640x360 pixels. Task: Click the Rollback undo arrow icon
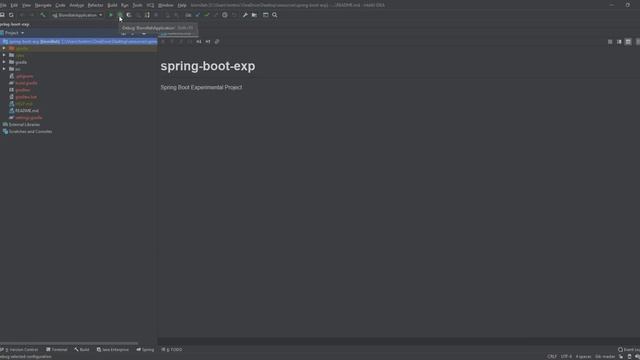tap(234, 15)
